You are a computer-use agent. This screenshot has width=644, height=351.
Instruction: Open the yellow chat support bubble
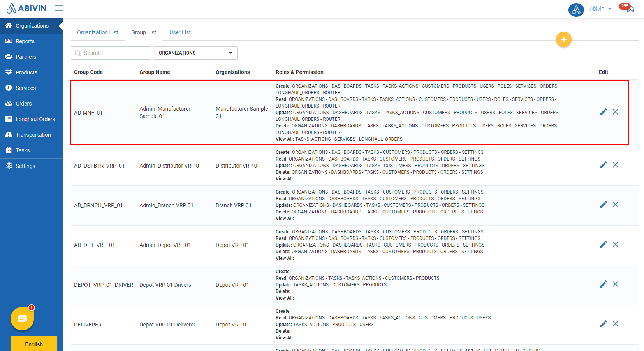coord(22,319)
